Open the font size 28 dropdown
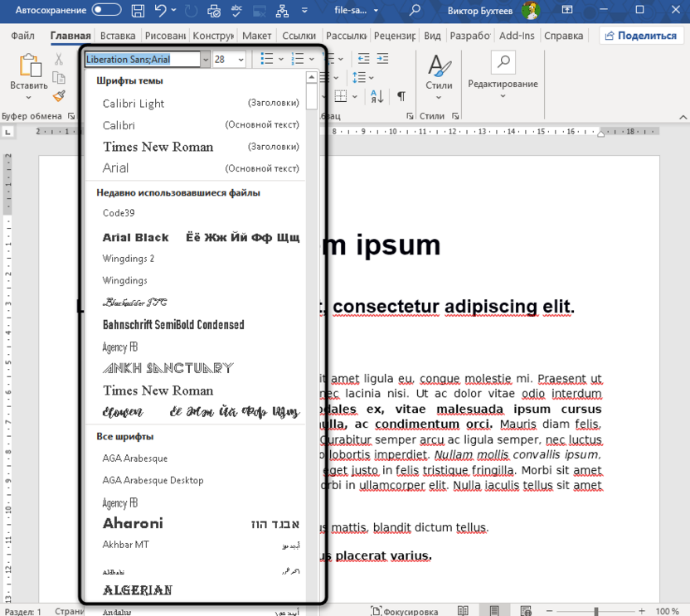The width and height of the screenshot is (690, 616). (241, 60)
